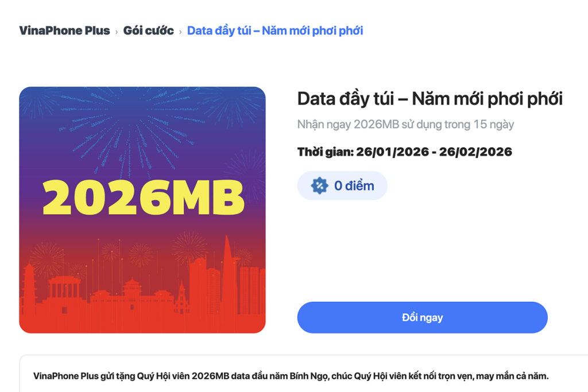Click the page title Data đầy túi – Năm mới phơi phới
The height and width of the screenshot is (392, 588).
pos(430,98)
